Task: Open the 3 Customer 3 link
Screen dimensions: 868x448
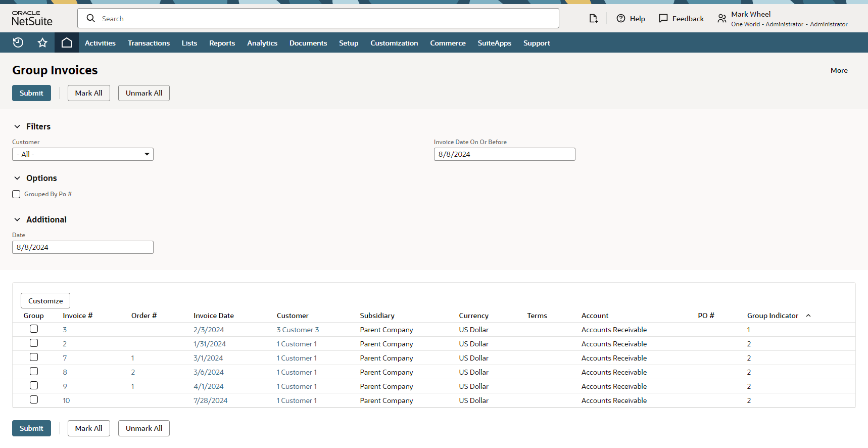Action: point(298,330)
